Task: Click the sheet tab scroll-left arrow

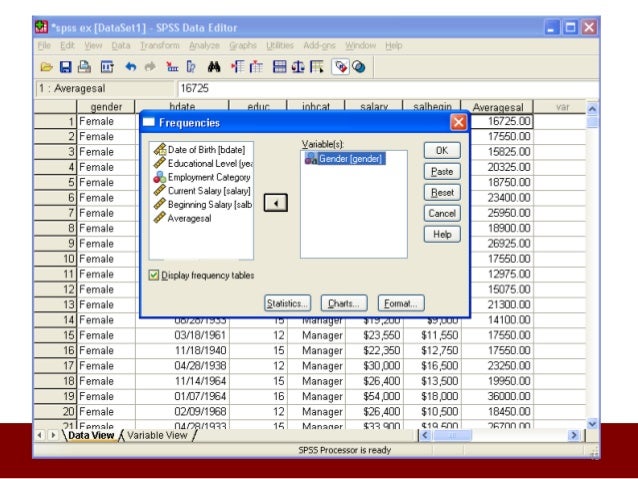Action: pos(39,435)
